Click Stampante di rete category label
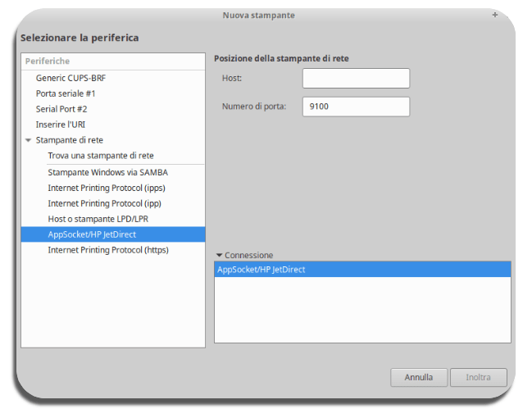The image size is (532, 418). (69, 140)
